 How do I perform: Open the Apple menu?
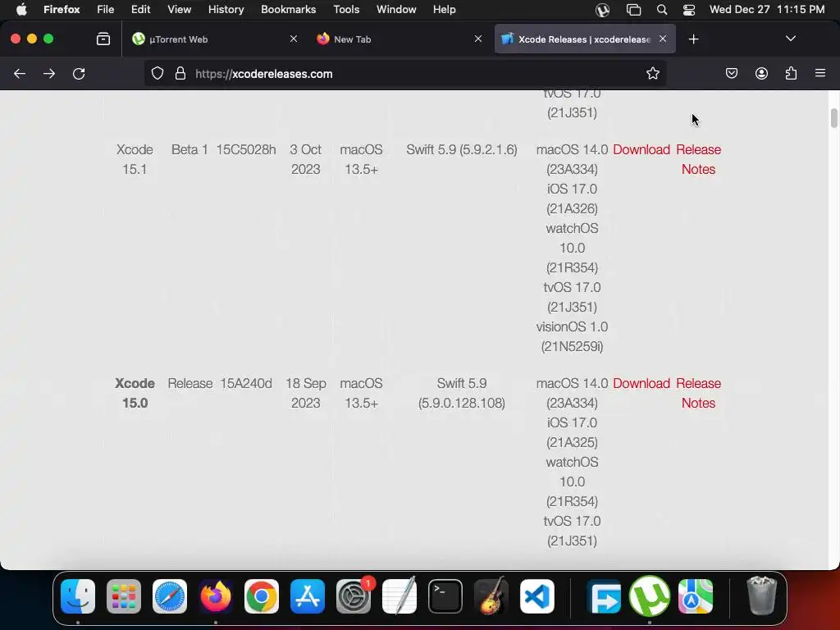(x=21, y=10)
